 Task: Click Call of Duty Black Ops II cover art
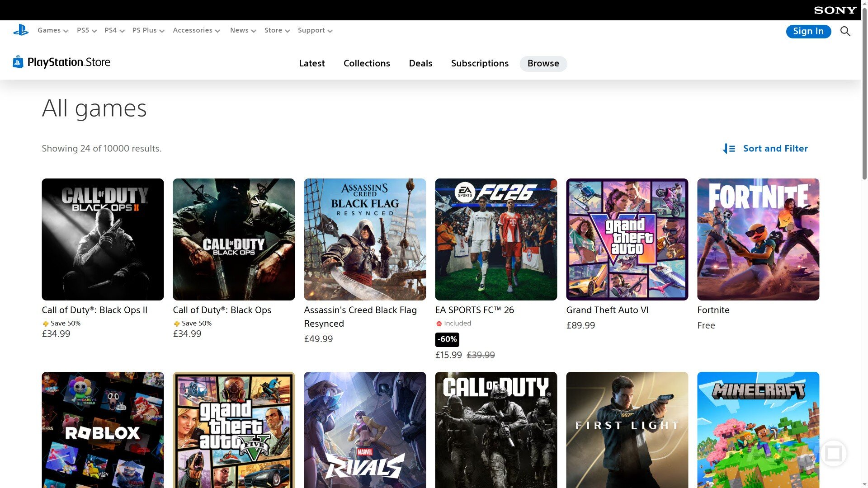click(103, 239)
